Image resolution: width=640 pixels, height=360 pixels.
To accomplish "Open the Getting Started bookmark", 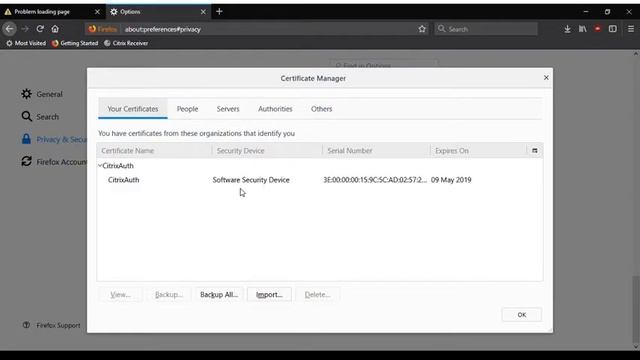I will pyautogui.click(x=75, y=43).
